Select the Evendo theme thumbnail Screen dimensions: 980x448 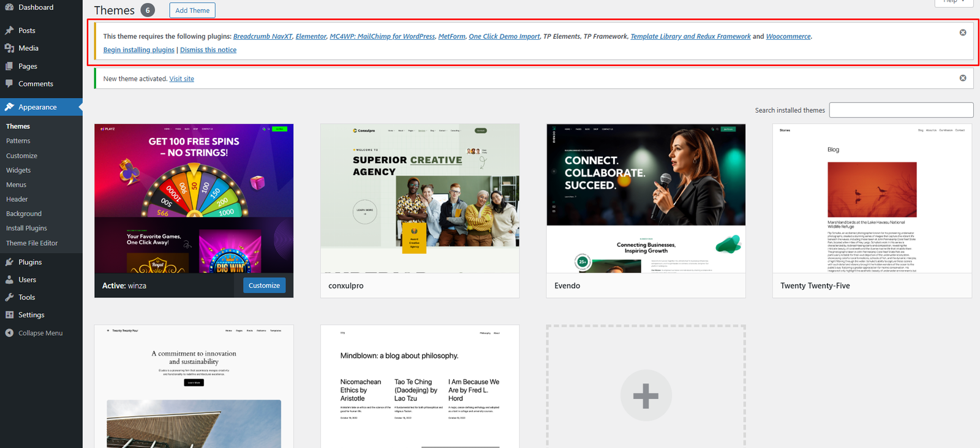tap(646, 199)
